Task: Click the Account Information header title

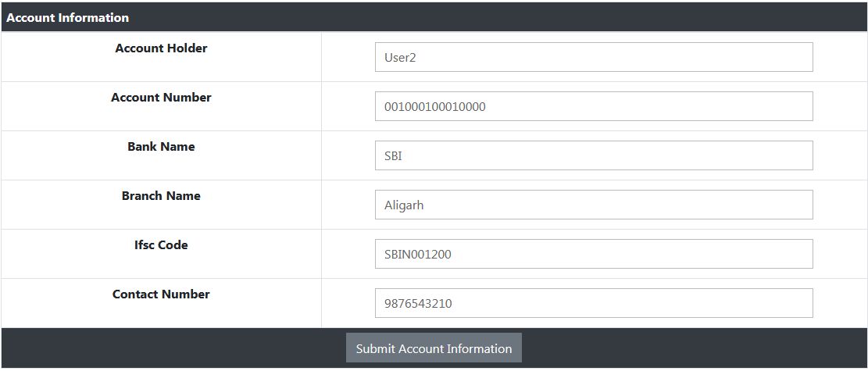Action: [68, 17]
